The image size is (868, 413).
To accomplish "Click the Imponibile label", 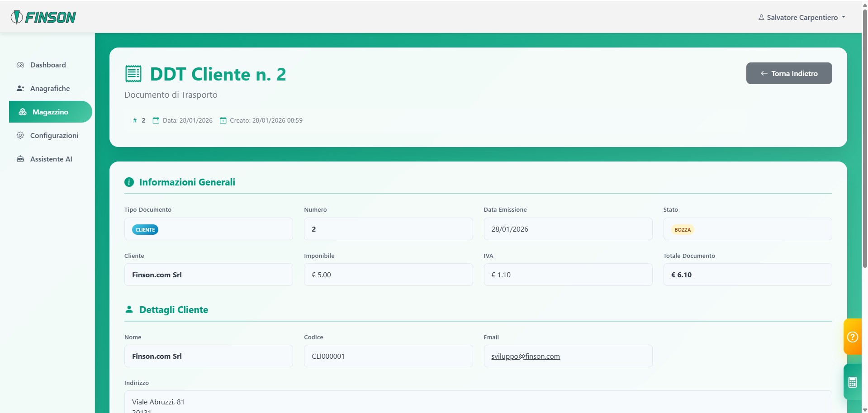I will (x=319, y=256).
